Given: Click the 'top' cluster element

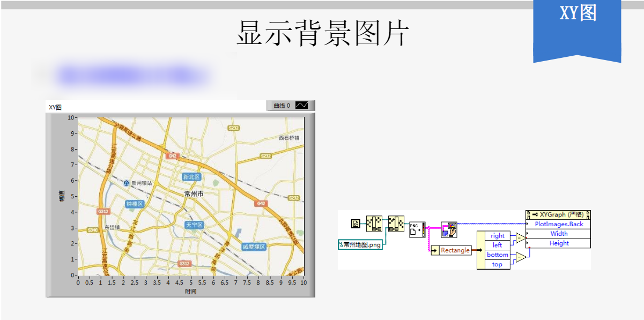Looking at the screenshot, I should 498,264.
